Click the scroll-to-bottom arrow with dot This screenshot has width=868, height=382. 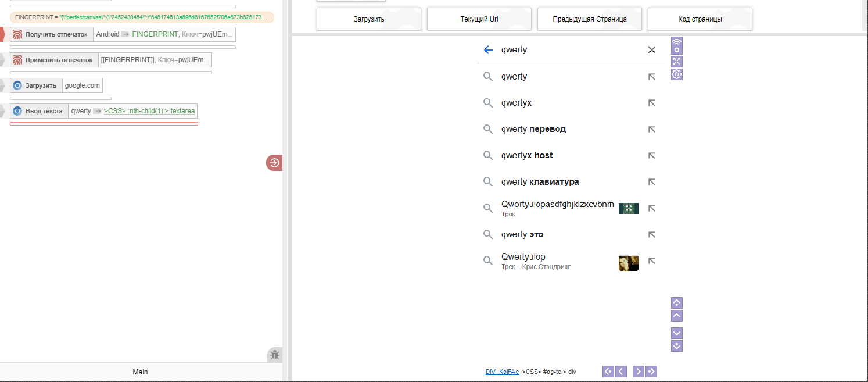coord(677,346)
